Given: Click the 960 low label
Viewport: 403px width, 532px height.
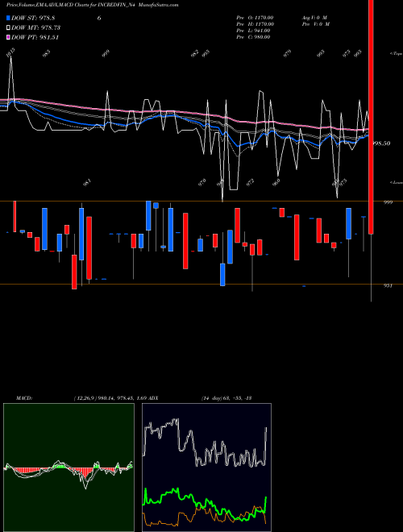Looking at the screenshot, I should [276, 182].
